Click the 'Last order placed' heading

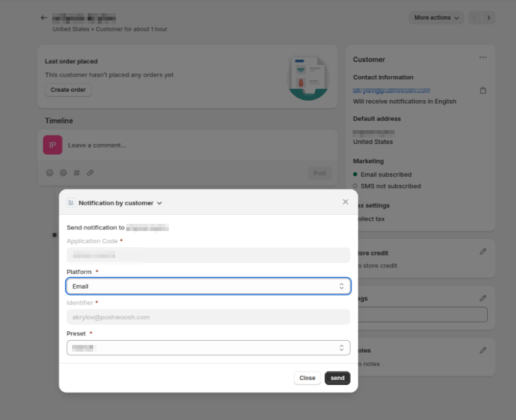(x=71, y=61)
